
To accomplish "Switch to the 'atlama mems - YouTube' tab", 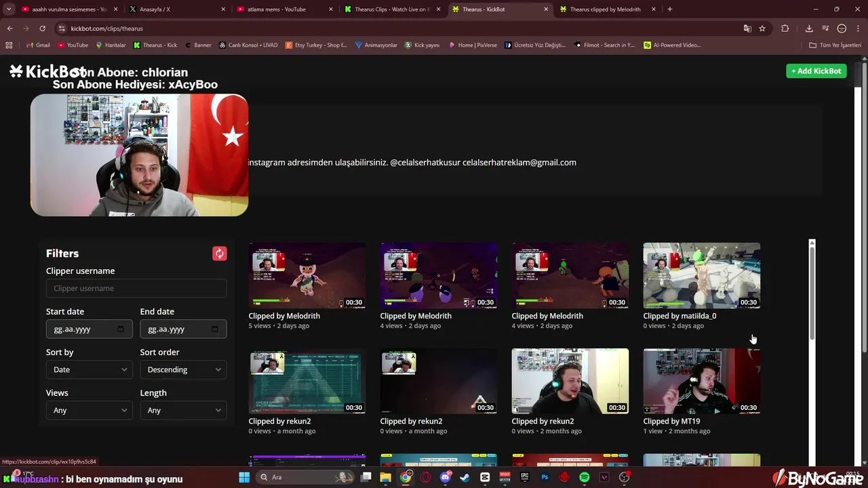I will 286,9.
